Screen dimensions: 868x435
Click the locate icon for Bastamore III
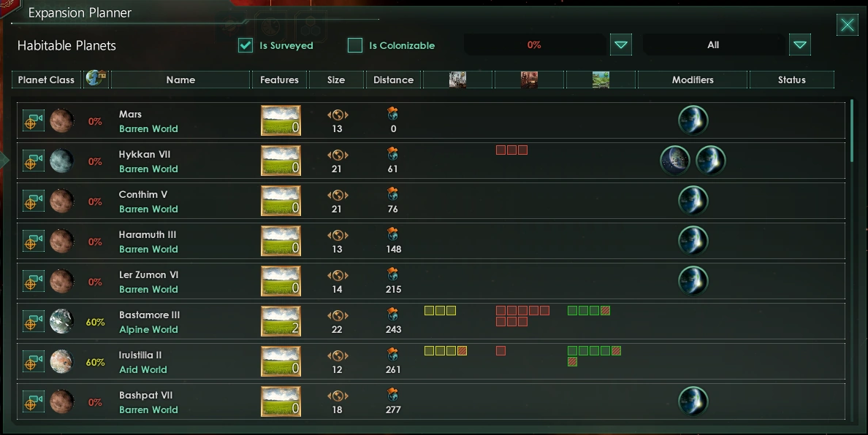(x=33, y=321)
